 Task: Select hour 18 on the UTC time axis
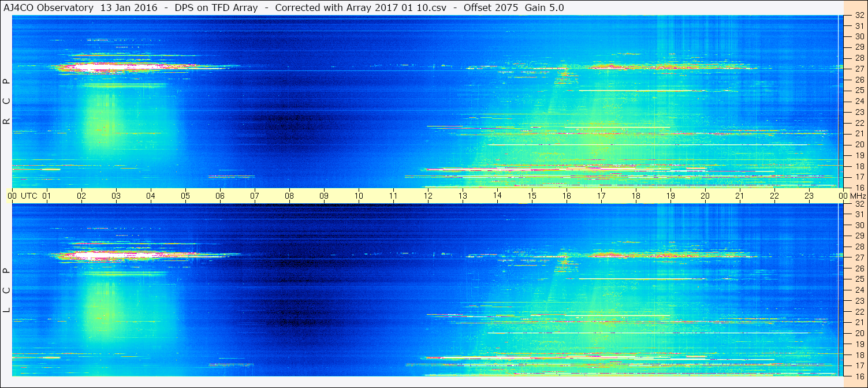pyautogui.click(x=636, y=196)
